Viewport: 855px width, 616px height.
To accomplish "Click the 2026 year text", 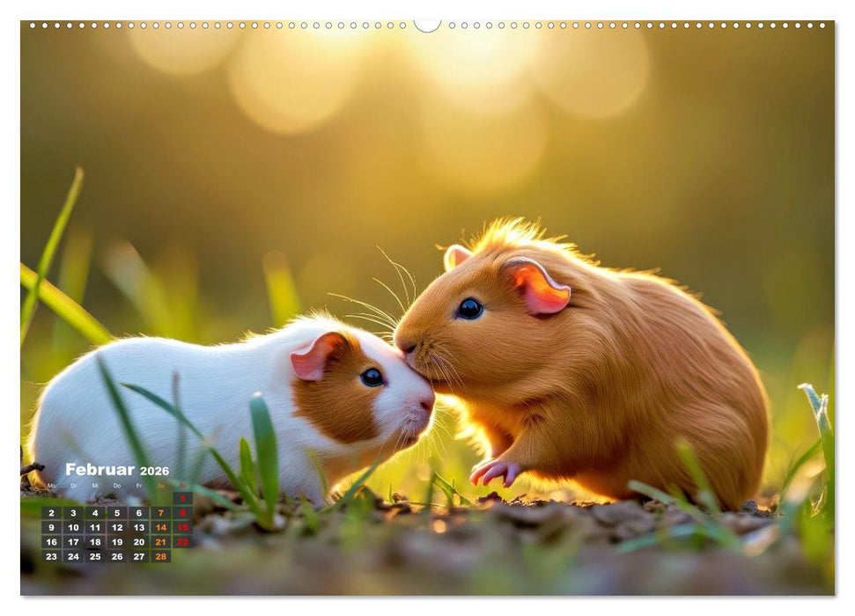I will pos(155,472).
